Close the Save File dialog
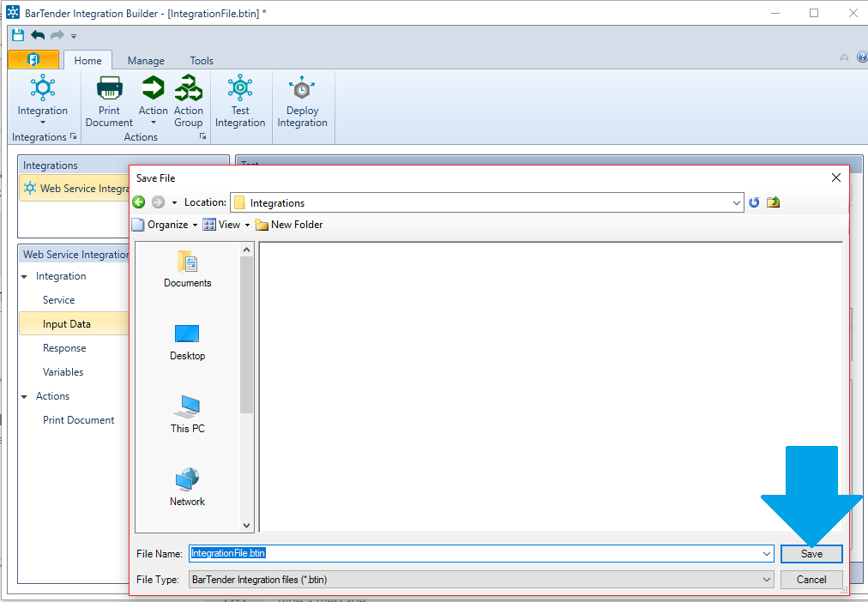 (836, 178)
